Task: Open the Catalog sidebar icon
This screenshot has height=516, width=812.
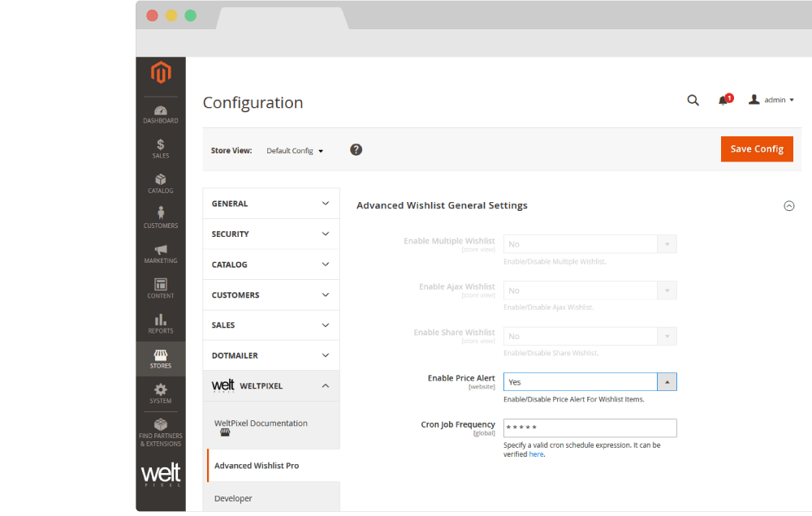Action: click(160, 183)
